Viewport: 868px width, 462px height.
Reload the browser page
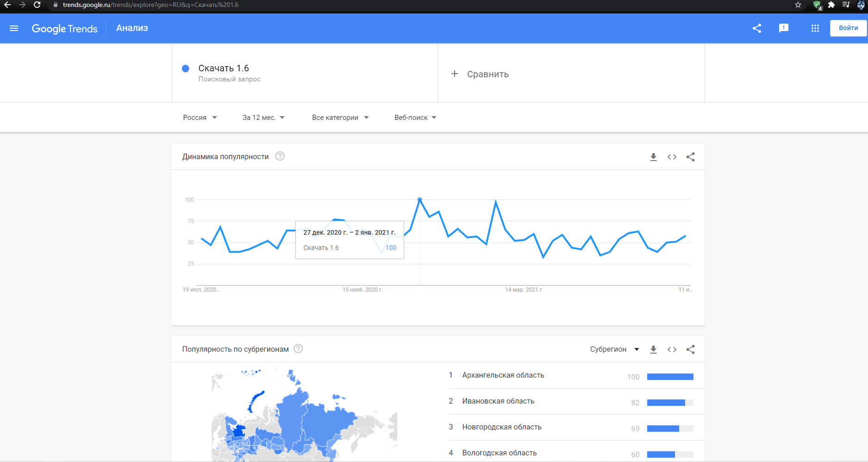37,5
